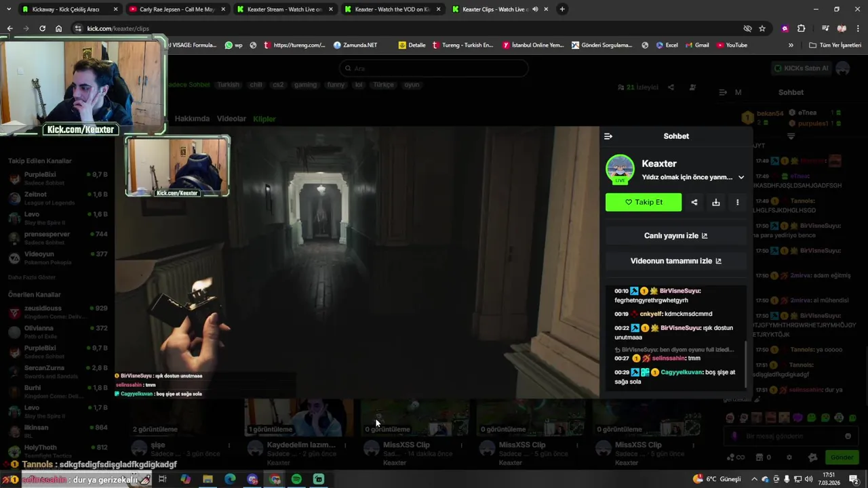Open the Videoyun channel in the sidebar
Viewport: 868px width, 488px height.
pyautogui.click(x=58, y=258)
